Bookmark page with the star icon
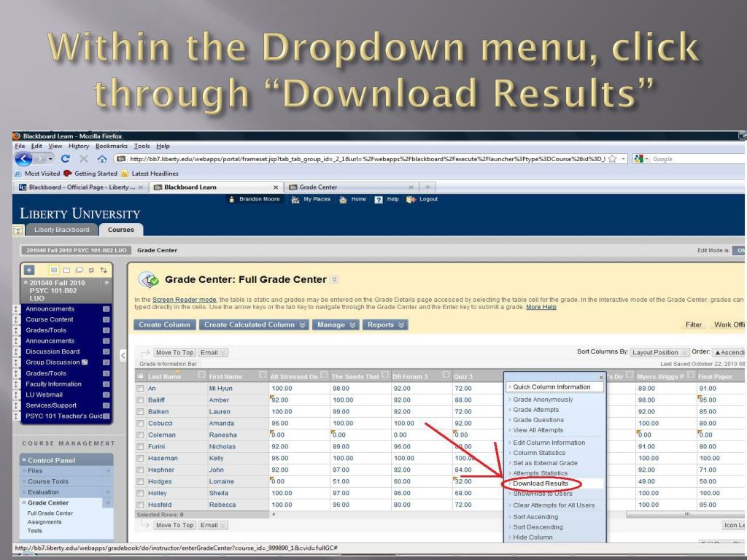The height and width of the screenshot is (560, 747). click(613, 158)
